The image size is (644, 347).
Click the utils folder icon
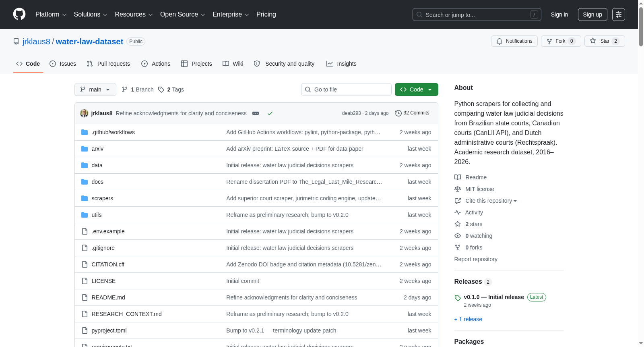coord(85,215)
